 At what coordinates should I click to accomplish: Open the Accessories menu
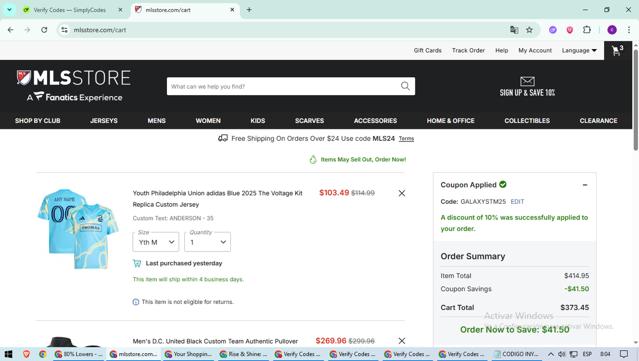[375, 121]
